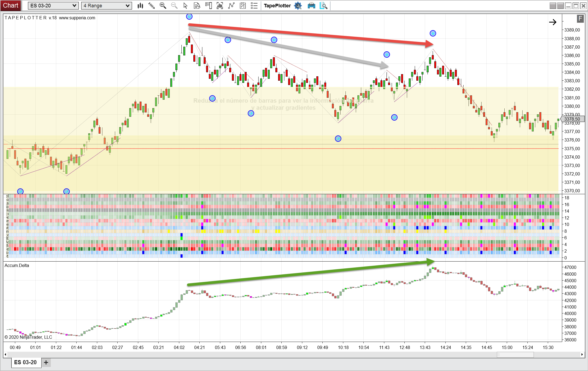Click the right-arrow return-to-current button
The height and width of the screenshot is (371, 588).
pyautogui.click(x=553, y=22)
